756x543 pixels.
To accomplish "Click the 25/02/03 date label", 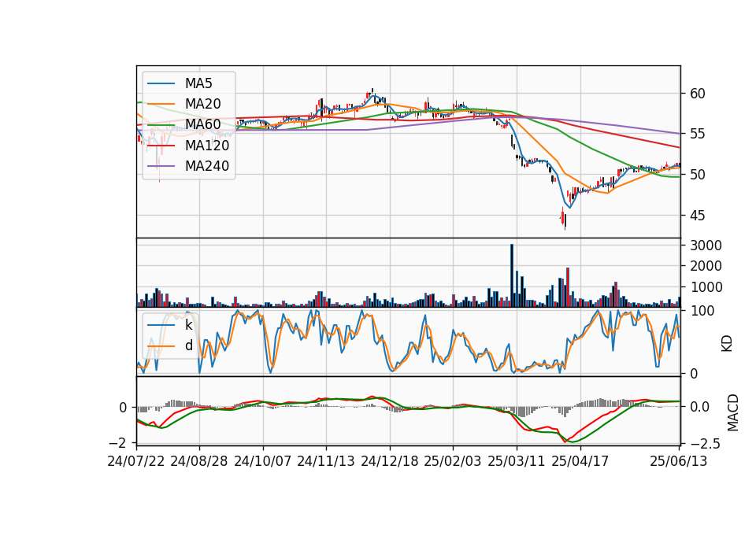I will (452, 461).
